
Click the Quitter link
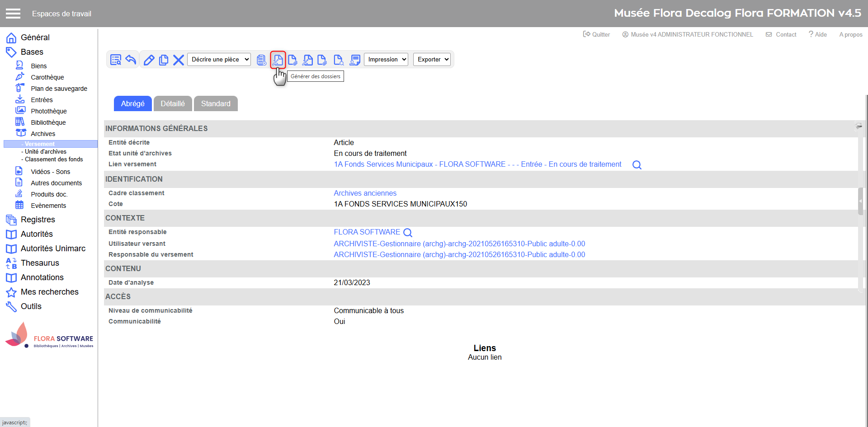click(596, 34)
